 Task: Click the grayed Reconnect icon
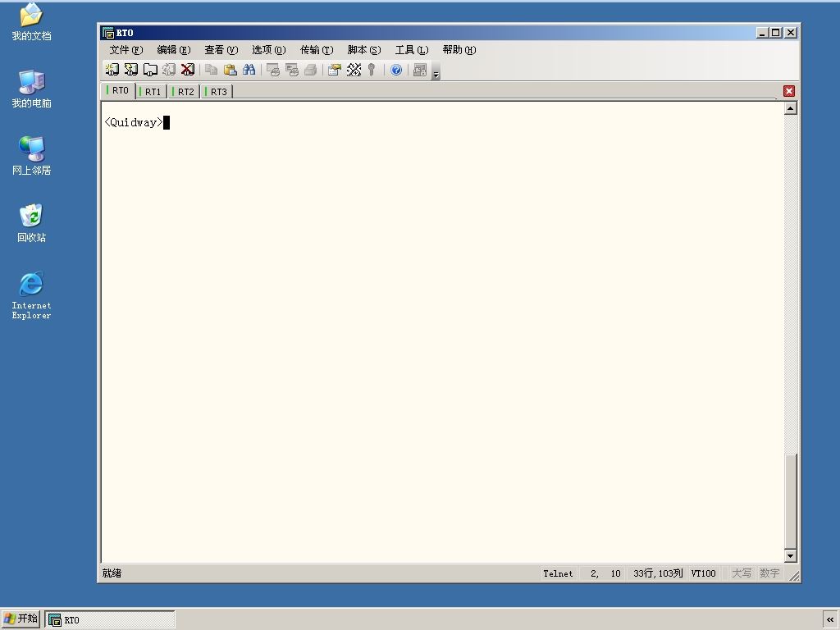[169, 70]
